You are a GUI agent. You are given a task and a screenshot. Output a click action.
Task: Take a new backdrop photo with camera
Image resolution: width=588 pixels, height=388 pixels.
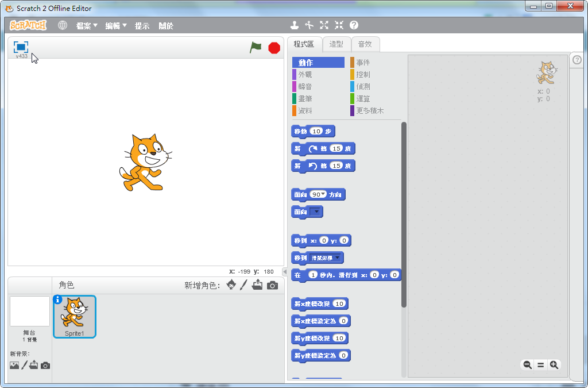point(45,365)
